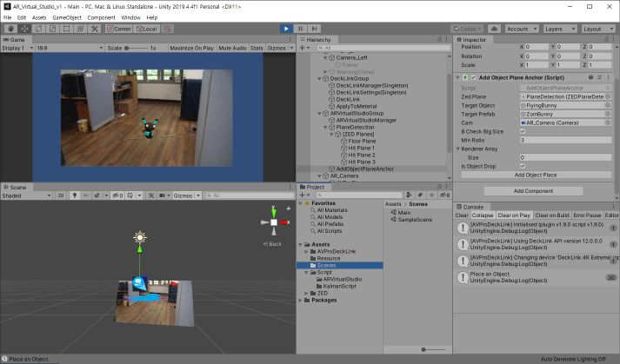The width and height of the screenshot is (620, 364).
Task: Select the Rotate tool in toolbar
Action: [38, 29]
